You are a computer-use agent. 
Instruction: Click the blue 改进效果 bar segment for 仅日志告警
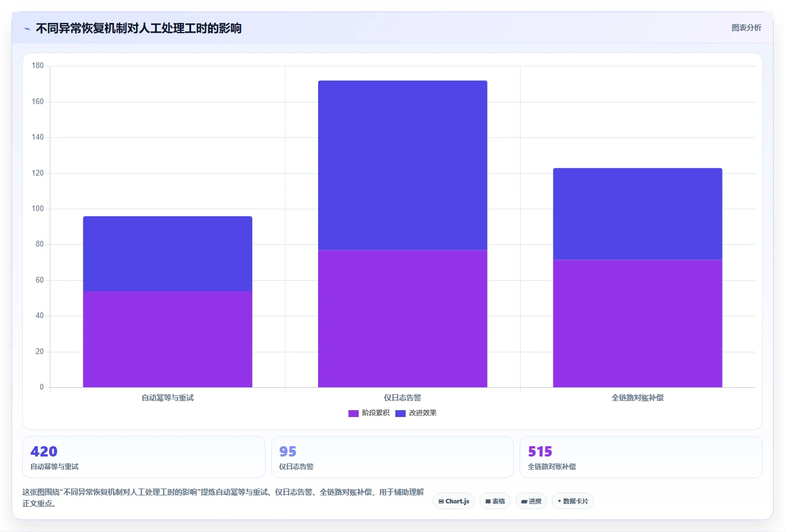coord(403,165)
